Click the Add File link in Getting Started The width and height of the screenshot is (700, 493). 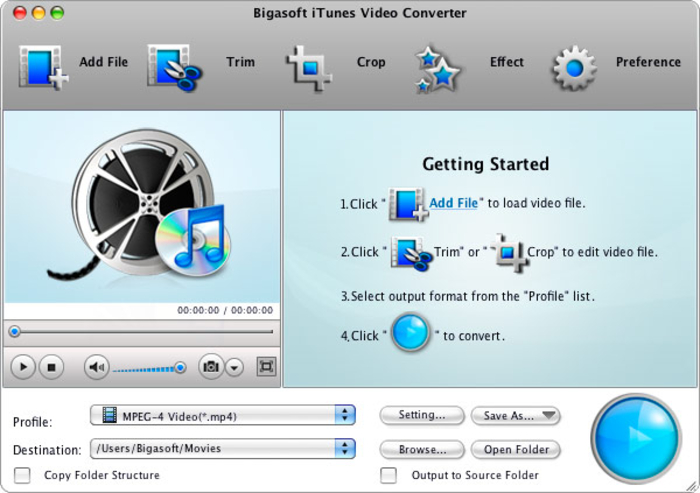click(x=453, y=203)
